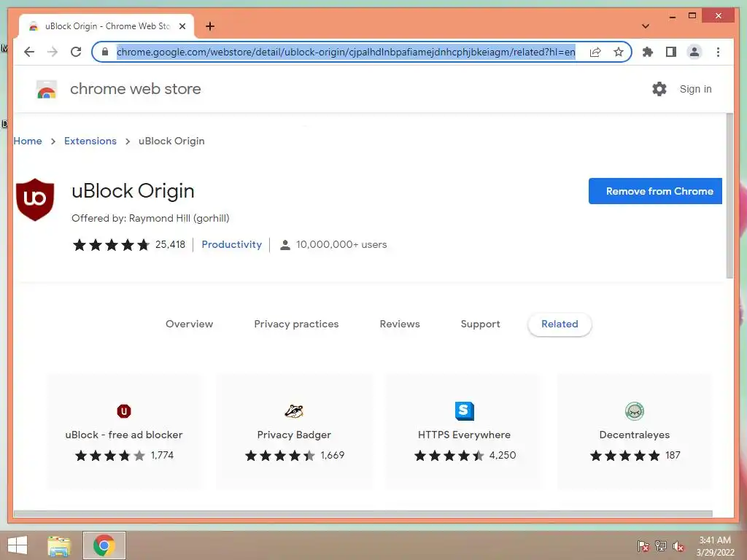Open the Windows Start button
Image resolution: width=747 pixels, height=560 pixels.
coord(18,545)
